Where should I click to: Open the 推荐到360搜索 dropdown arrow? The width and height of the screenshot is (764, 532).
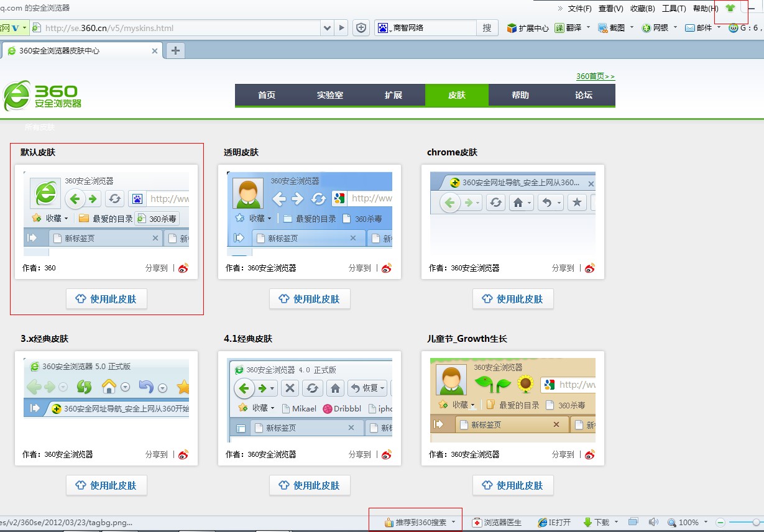click(454, 523)
